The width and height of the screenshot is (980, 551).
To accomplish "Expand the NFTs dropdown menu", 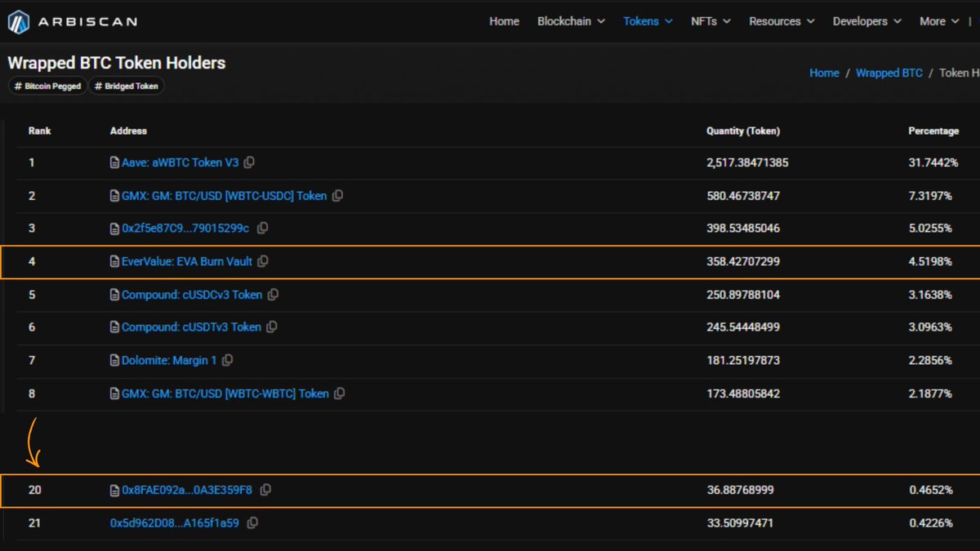I will click(710, 21).
